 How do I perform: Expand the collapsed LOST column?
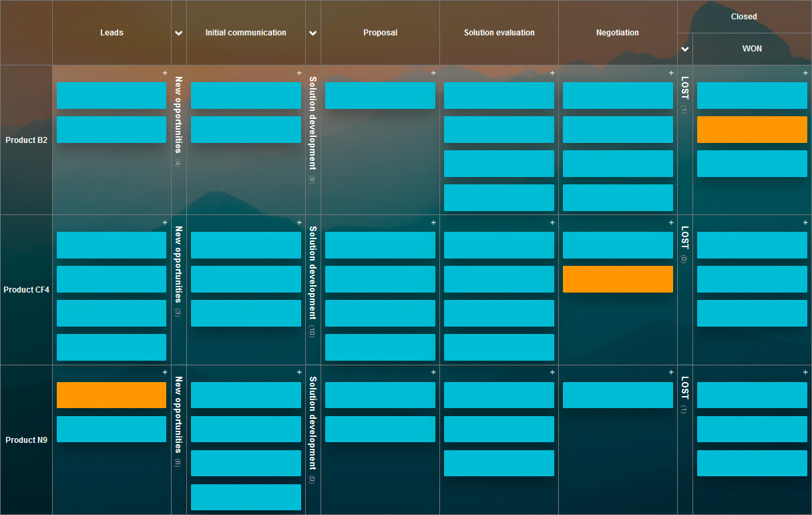(x=684, y=49)
